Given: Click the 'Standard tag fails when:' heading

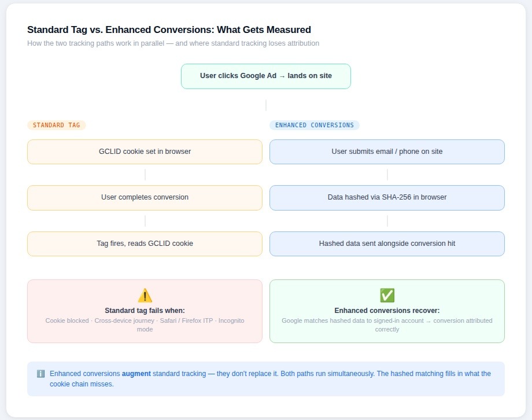Looking at the screenshot, I should (145, 311).
